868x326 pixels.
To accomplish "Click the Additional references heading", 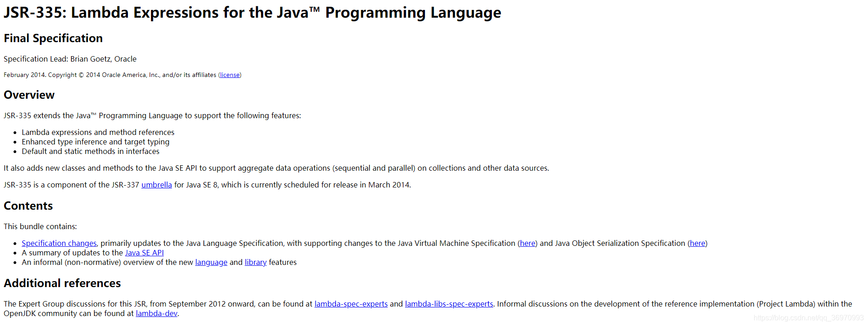I will point(62,283).
